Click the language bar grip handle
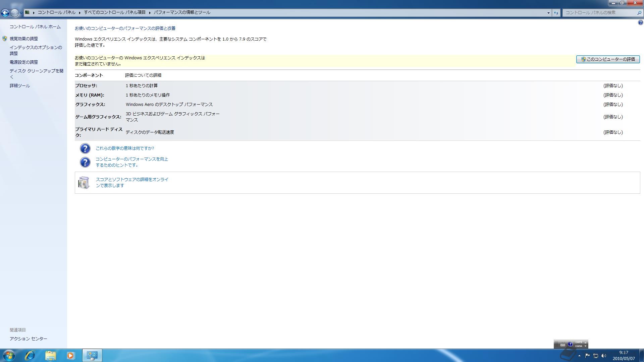This screenshot has height=362, width=644. click(x=556, y=345)
